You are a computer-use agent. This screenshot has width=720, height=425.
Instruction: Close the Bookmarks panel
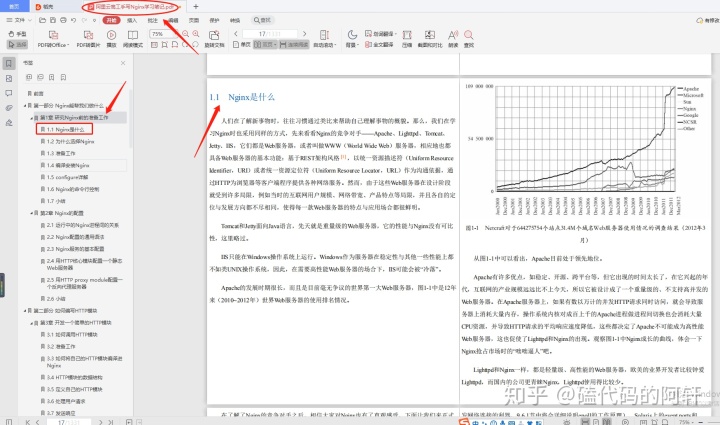click(123, 63)
